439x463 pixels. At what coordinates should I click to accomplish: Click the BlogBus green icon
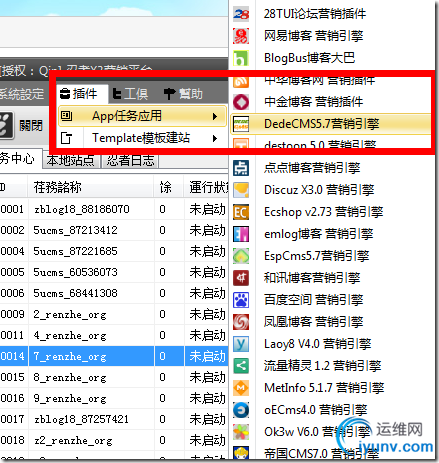click(x=241, y=58)
